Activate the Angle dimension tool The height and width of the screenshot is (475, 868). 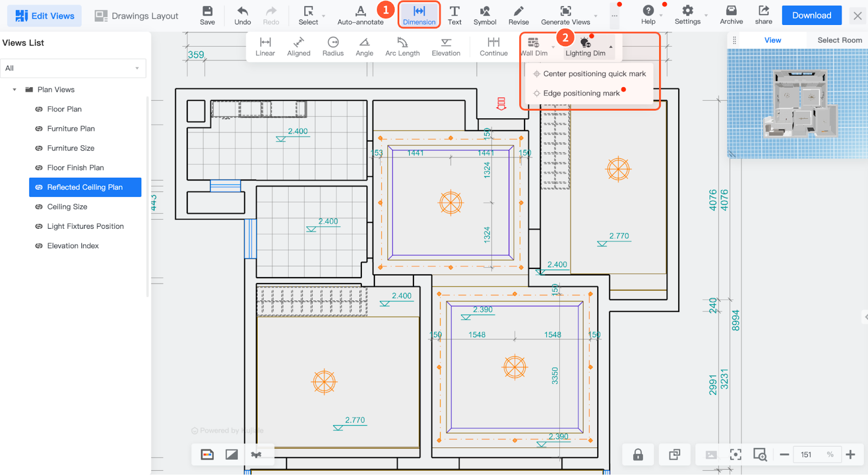364,47
